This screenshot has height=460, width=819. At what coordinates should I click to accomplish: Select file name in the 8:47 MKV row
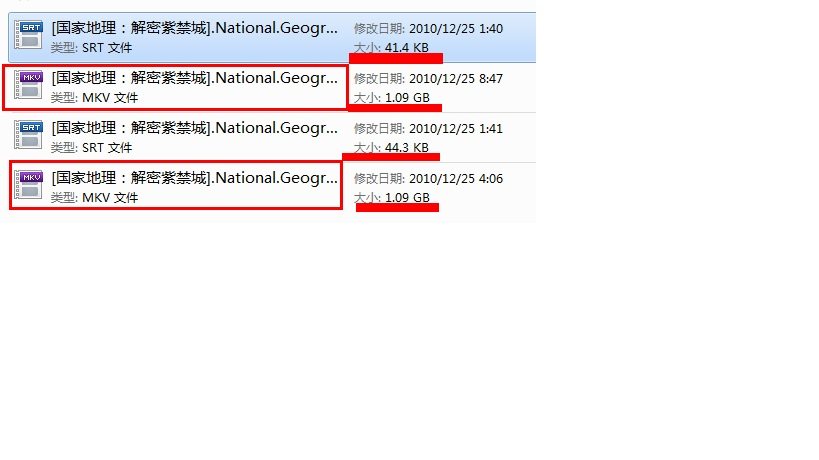coord(194,78)
